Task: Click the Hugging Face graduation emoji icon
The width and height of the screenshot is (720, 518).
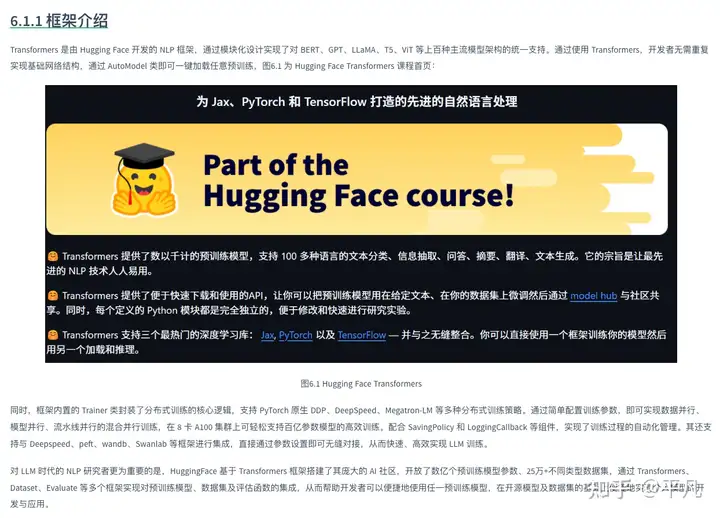Action: [x=144, y=179]
